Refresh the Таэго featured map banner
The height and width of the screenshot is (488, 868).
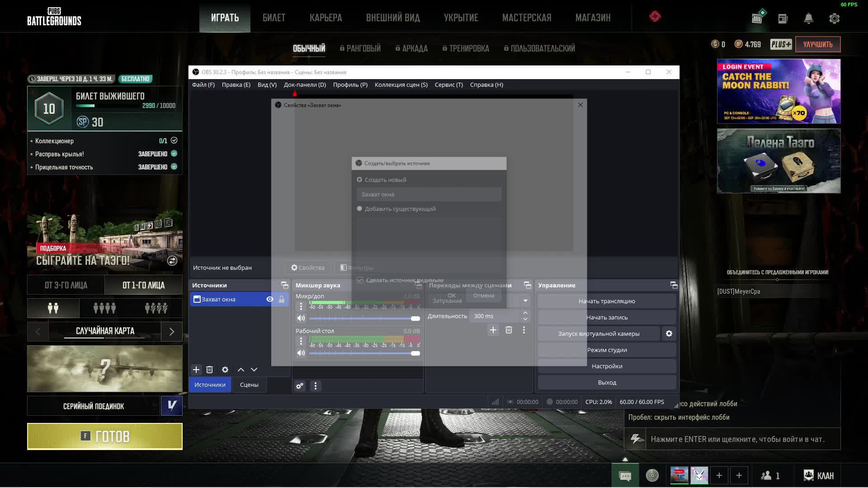click(172, 261)
